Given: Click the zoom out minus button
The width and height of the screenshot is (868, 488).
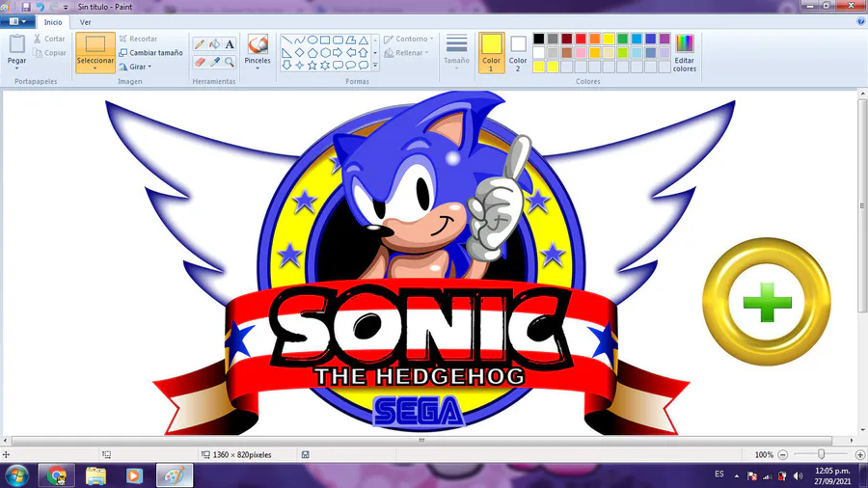Looking at the screenshot, I should (x=783, y=455).
